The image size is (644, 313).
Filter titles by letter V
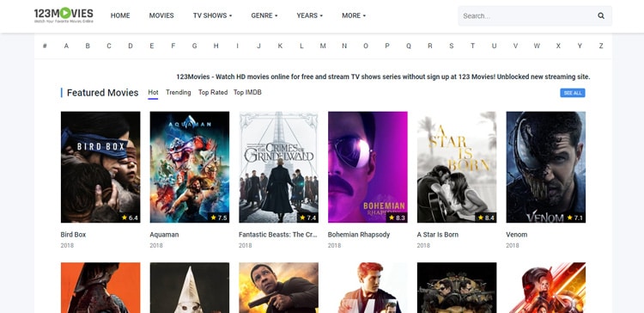[515, 46]
